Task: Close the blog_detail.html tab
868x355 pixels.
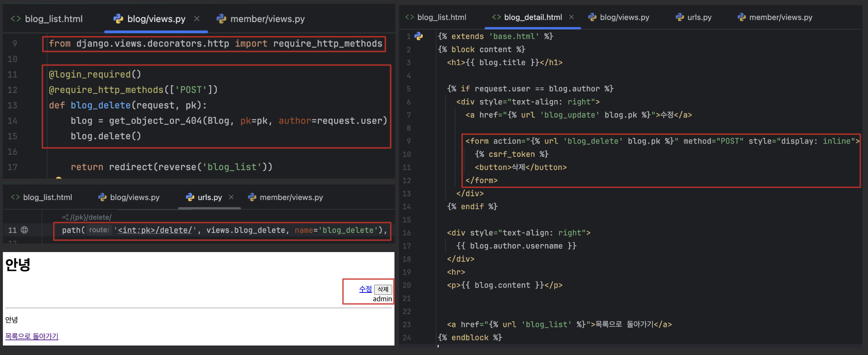Action: (571, 17)
